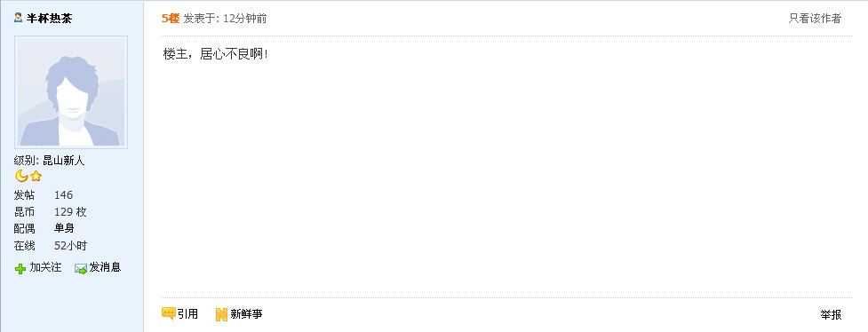Screen dimensions: 868x332
Task: Click the 129 枚 coin count
Action: pyautogui.click(x=70, y=212)
